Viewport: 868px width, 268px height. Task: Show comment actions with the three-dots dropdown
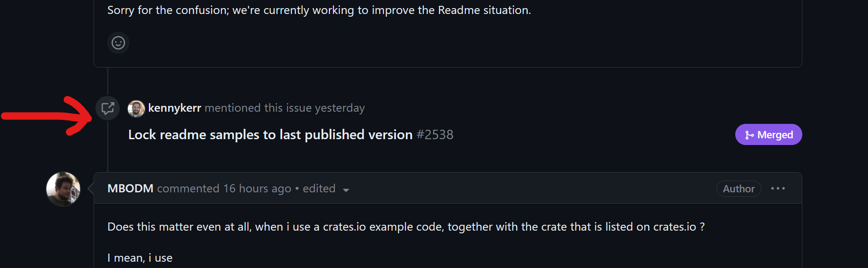click(778, 188)
